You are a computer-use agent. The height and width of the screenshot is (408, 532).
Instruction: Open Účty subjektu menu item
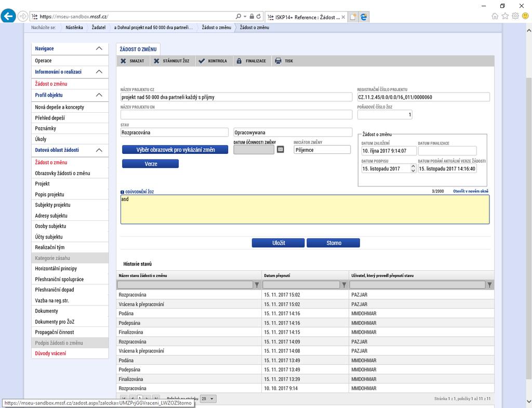click(70, 237)
